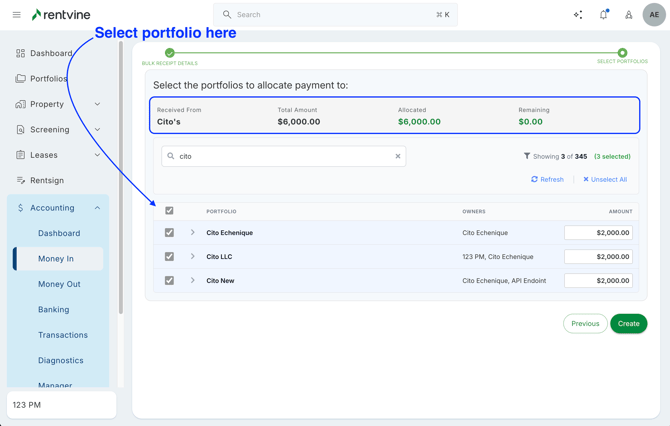Screen dimensions: 670x426
Task: Click the filter funnel icon
Action: coord(527,156)
